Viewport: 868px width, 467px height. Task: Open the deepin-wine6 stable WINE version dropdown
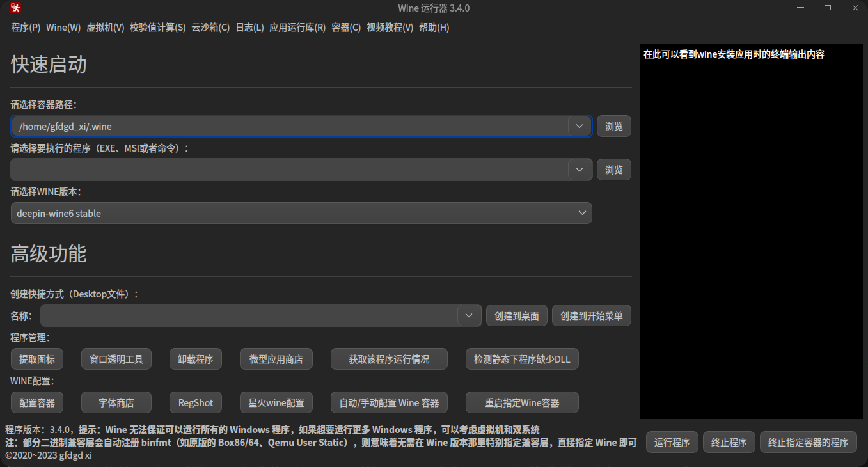click(x=301, y=213)
